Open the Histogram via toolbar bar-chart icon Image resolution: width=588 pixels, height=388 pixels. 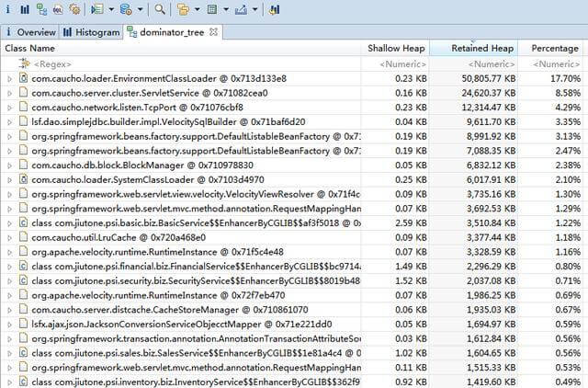(25, 9)
